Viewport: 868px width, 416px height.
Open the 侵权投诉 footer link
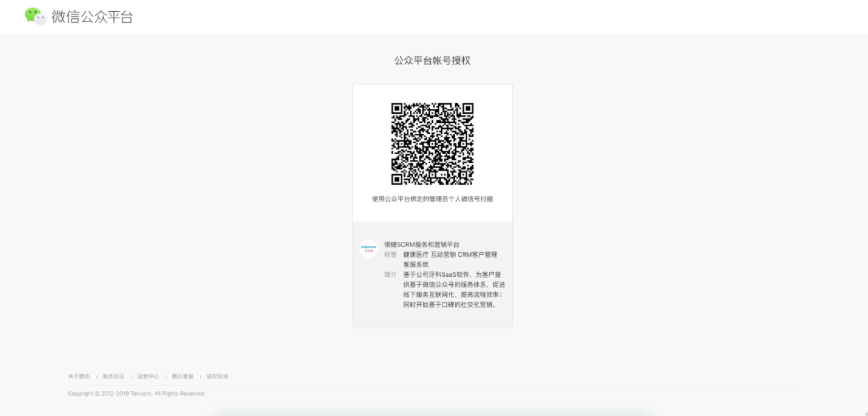(217, 376)
